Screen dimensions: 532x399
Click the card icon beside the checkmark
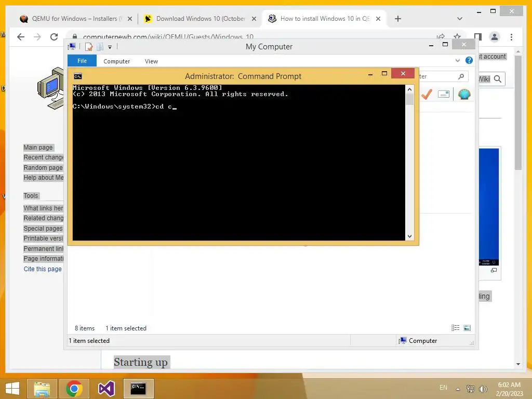click(x=444, y=94)
